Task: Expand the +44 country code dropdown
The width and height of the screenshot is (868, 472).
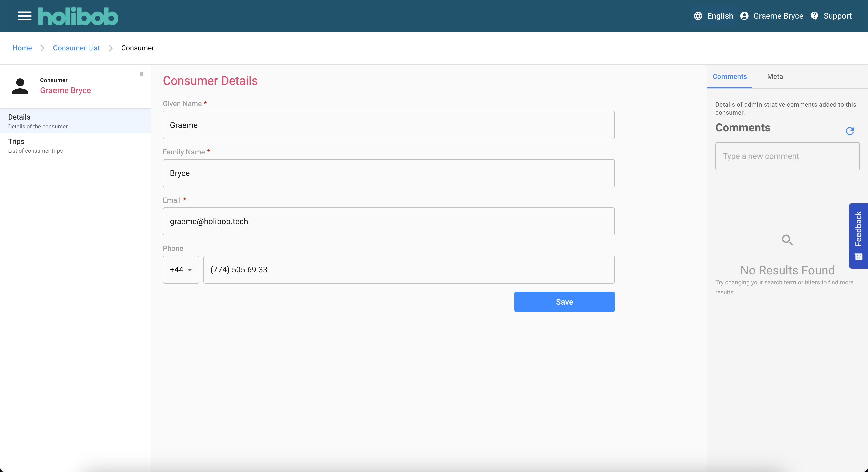Action: pyautogui.click(x=181, y=270)
